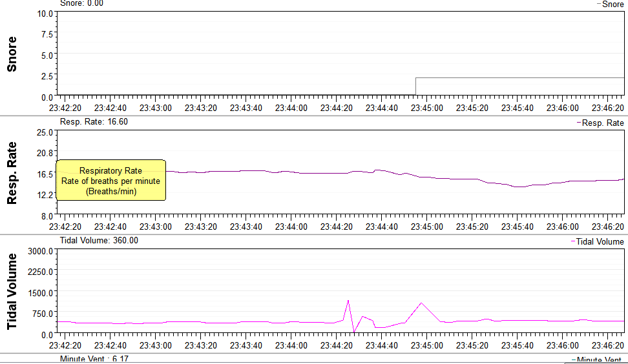Click the yellow Respiratory Rate tooltip

point(110,181)
